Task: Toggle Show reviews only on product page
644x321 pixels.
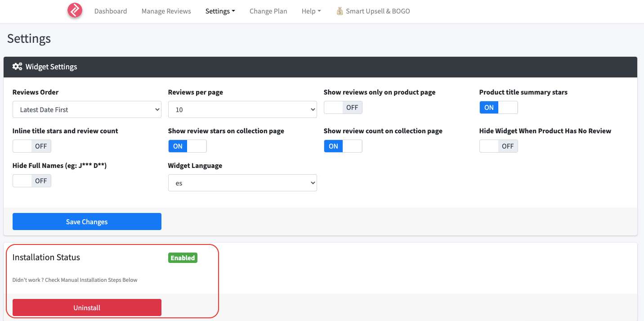Action: pos(343,108)
